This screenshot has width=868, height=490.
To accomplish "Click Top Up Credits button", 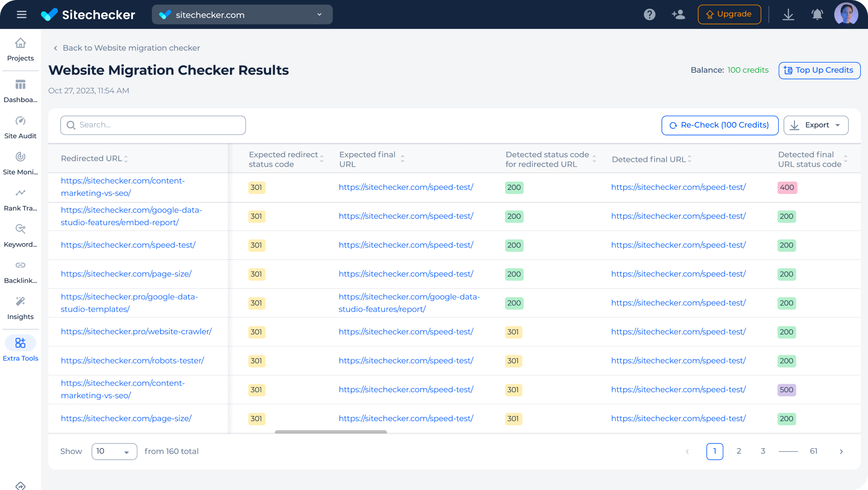I will (x=819, y=70).
